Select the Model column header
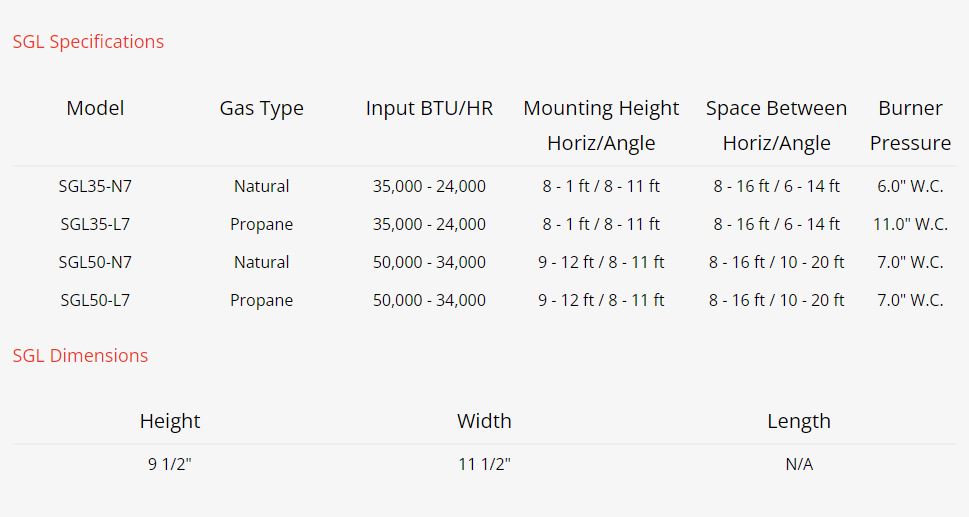 click(x=95, y=108)
